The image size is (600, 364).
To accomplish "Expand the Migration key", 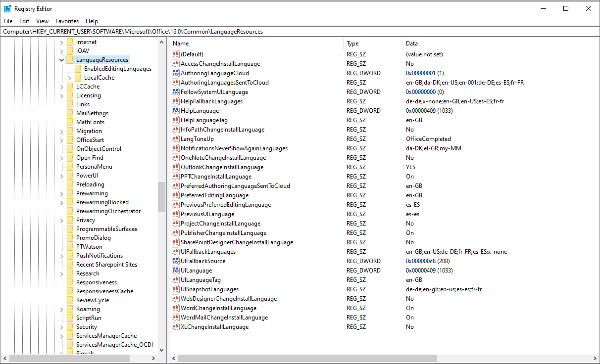I will [x=62, y=131].
